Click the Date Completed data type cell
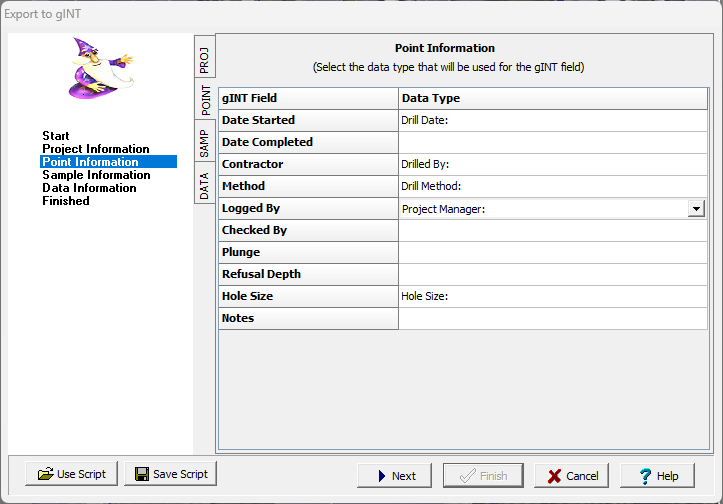The height and width of the screenshot is (504, 723). 552,142
